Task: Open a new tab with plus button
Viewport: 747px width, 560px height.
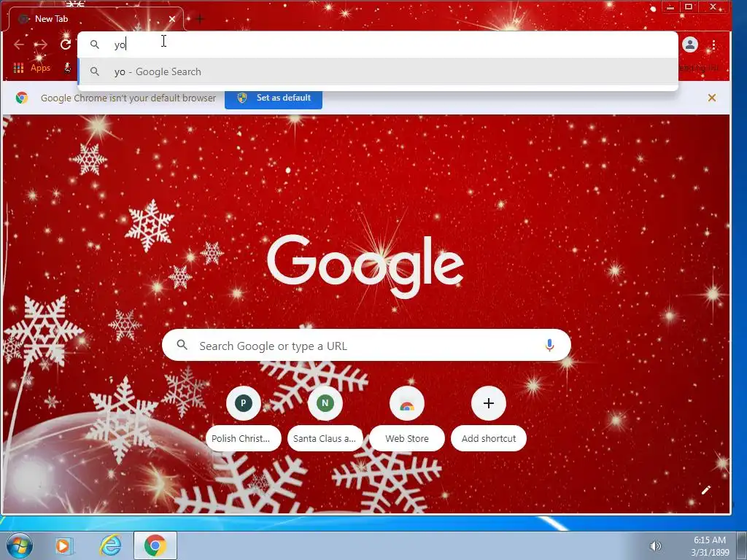Action: pyautogui.click(x=200, y=19)
